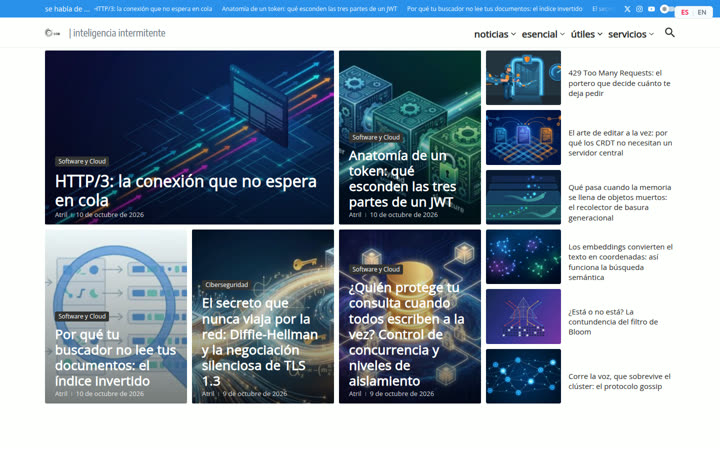Click thumbnail for the CRDT article
720x450 pixels.
[523, 137]
